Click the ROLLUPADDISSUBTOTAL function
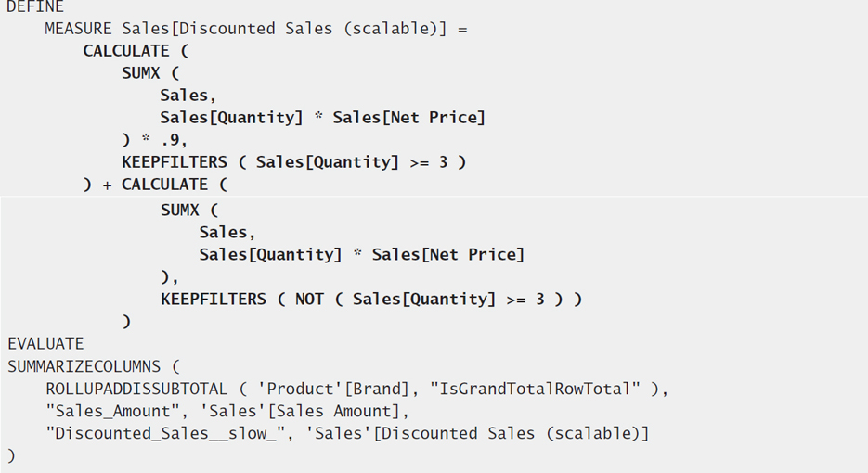The image size is (868, 473). [136, 389]
